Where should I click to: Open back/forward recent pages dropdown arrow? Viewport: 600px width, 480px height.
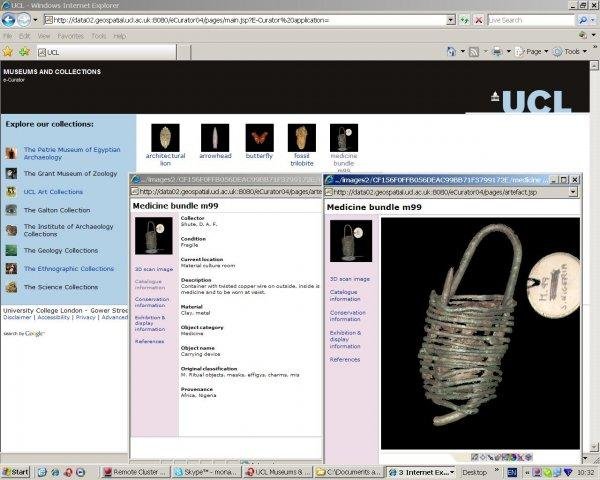tap(35, 20)
